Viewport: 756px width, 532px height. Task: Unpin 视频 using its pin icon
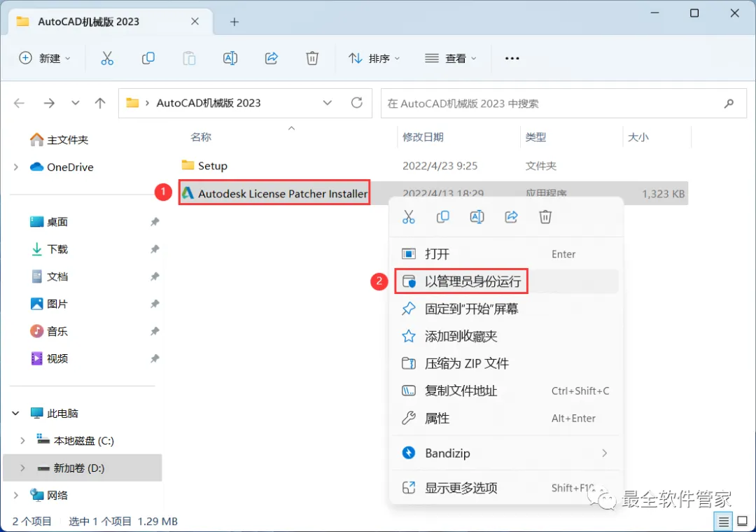[155, 359]
